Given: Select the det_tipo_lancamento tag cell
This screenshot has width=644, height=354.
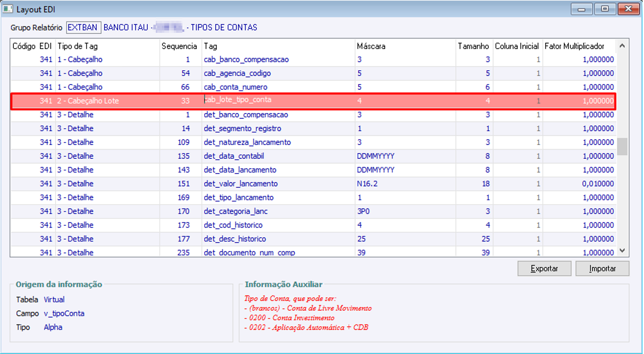Looking at the screenshot, I should click(278, 197).
